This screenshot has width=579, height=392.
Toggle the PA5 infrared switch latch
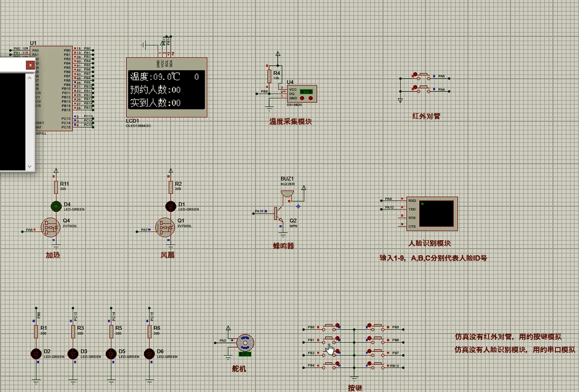click(415, 75)
